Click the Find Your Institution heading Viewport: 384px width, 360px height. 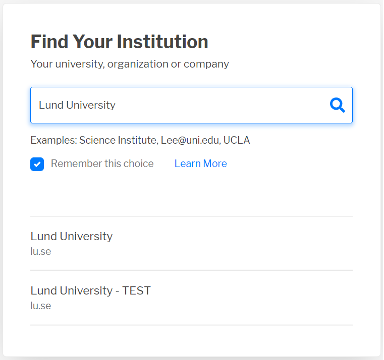(x=119, y=42)
